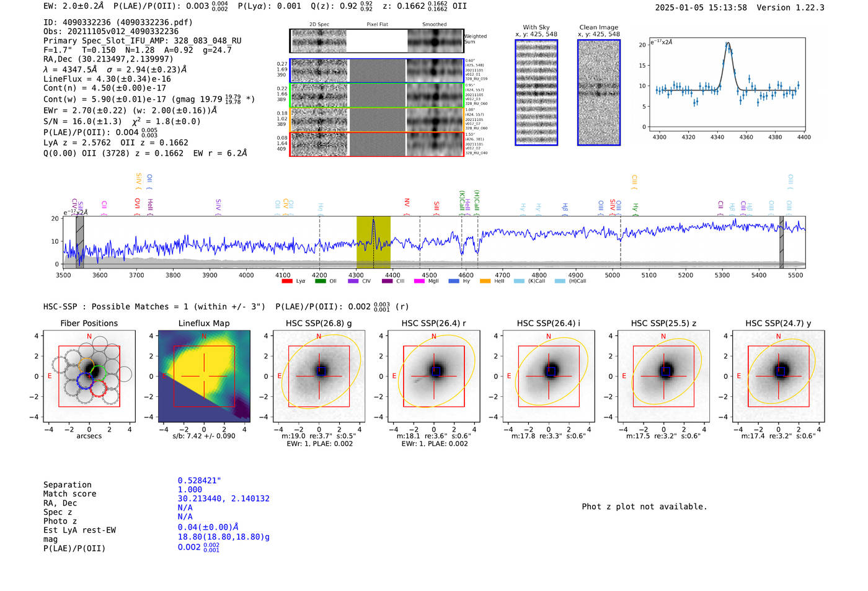
Task: Select the orange-bordered 2D fiber spectrum row
Action: (x=377, y=120)
